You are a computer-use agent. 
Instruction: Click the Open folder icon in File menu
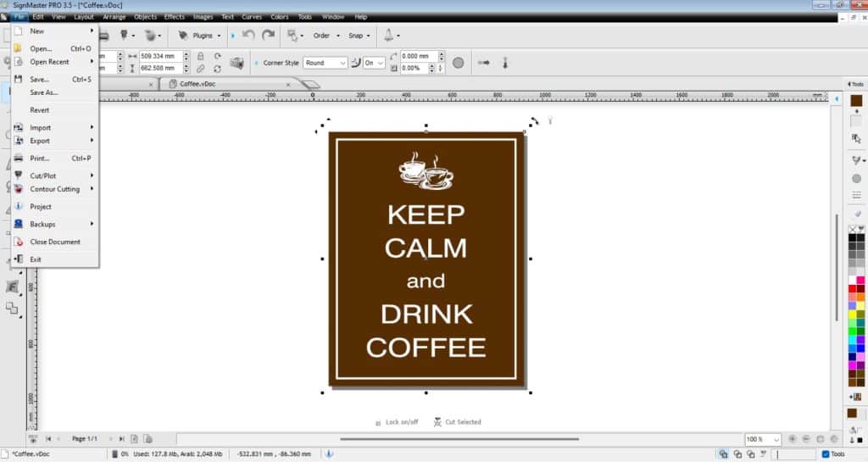(18, 48)
